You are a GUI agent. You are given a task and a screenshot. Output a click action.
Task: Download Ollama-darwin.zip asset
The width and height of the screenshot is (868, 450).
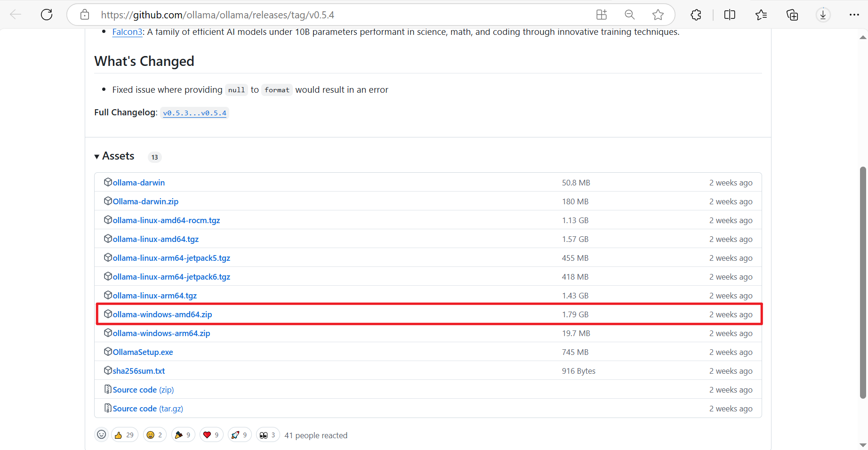pyautogui.click(x=145, y=201)
